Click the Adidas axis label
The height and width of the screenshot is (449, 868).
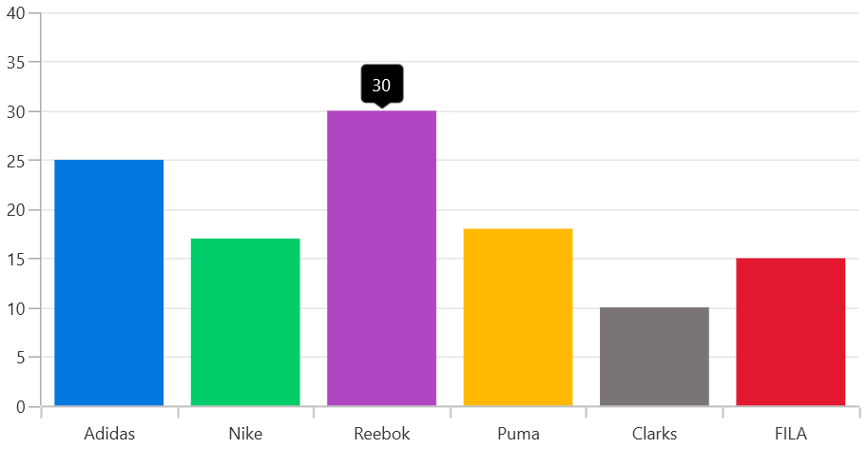tap(109, 434)
